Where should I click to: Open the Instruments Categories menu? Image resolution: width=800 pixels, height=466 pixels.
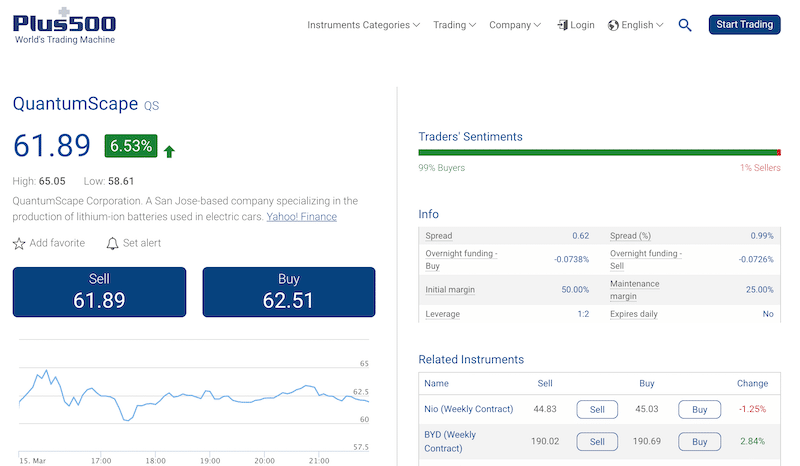coord(363,25)
